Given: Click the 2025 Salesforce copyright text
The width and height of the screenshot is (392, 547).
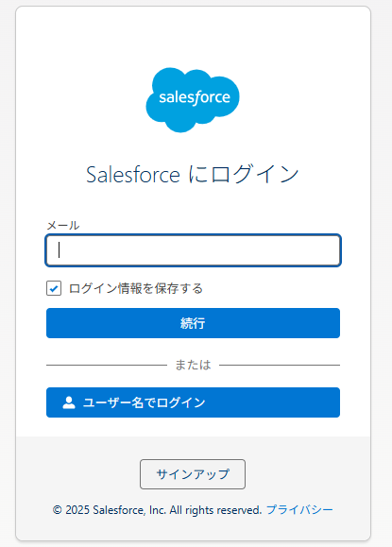Looking at the screenshot, I should (x=106, y=510).
